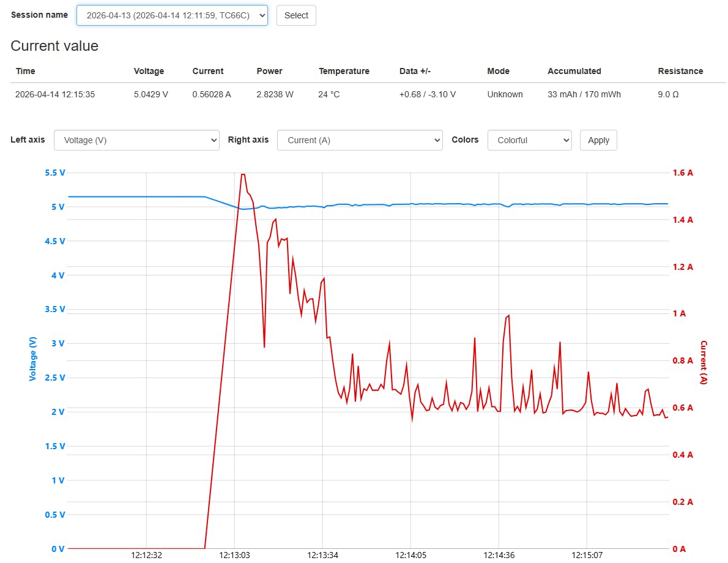Select the 5.0429 V voltage reading
This screenshot has width=728, height=563.
click(x=150, y=94)
